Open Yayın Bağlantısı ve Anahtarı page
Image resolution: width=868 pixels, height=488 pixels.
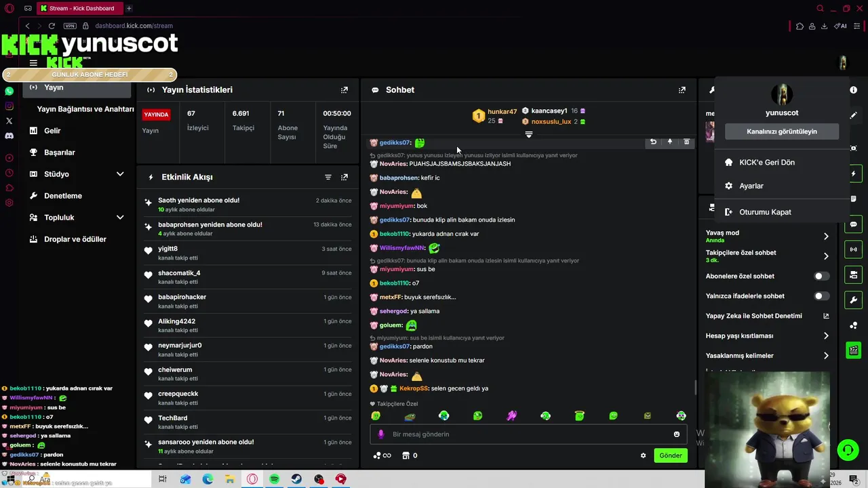(x=85, y=109)
